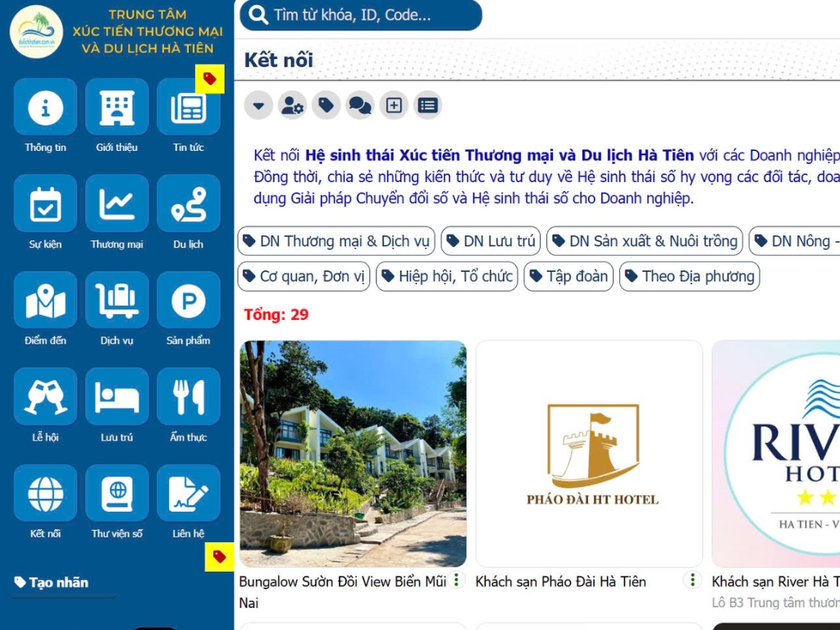The width and height of the screenshot is (840, 630).
Task: Open Pháo Đài HT Hotel thumbnail
Action: point(589,454)
